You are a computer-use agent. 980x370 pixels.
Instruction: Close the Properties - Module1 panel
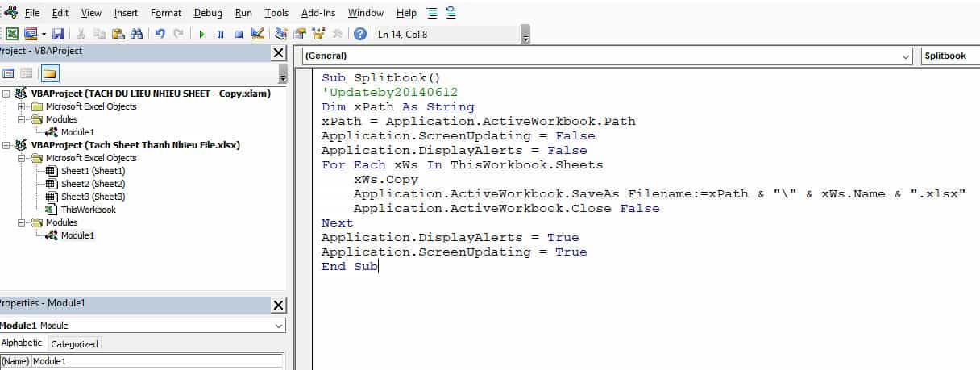click(279, 306)
